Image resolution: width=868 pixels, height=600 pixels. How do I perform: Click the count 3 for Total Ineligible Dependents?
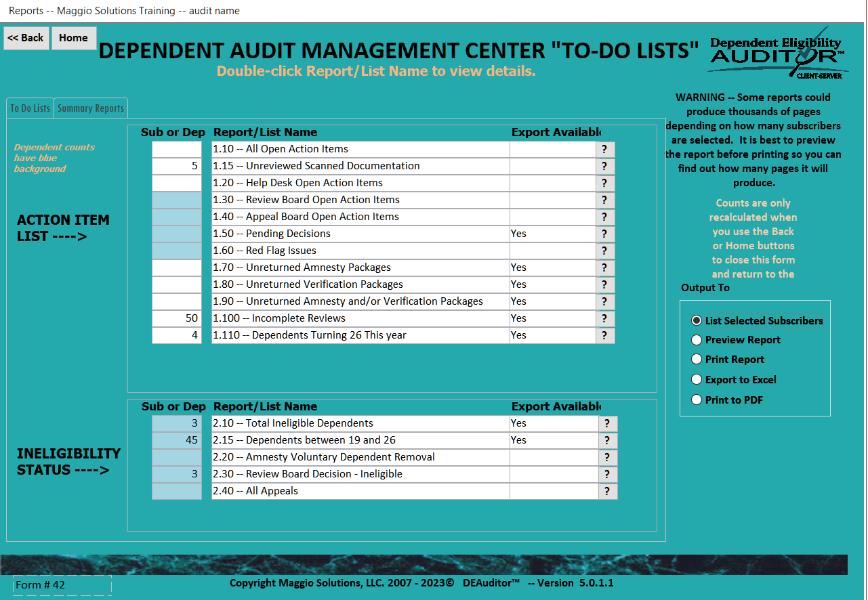point(177,423)
